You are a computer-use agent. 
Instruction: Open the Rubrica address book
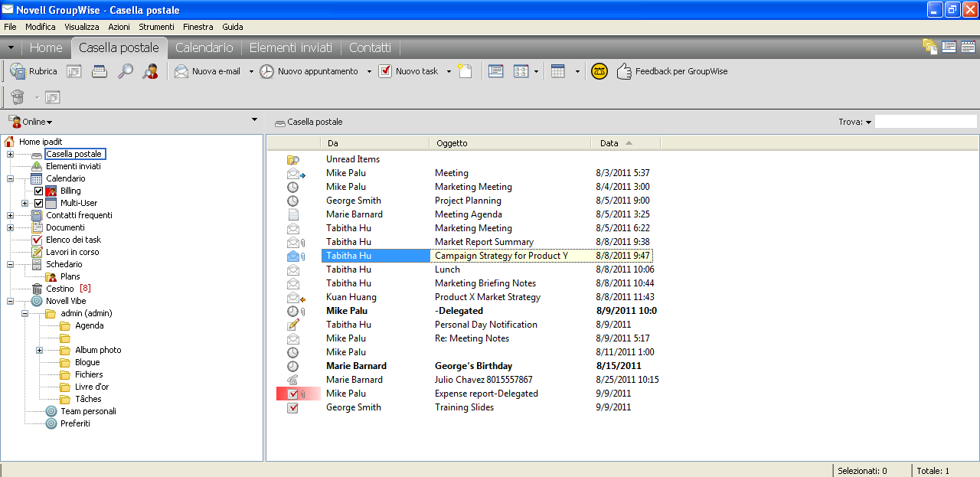coord(34,71)
